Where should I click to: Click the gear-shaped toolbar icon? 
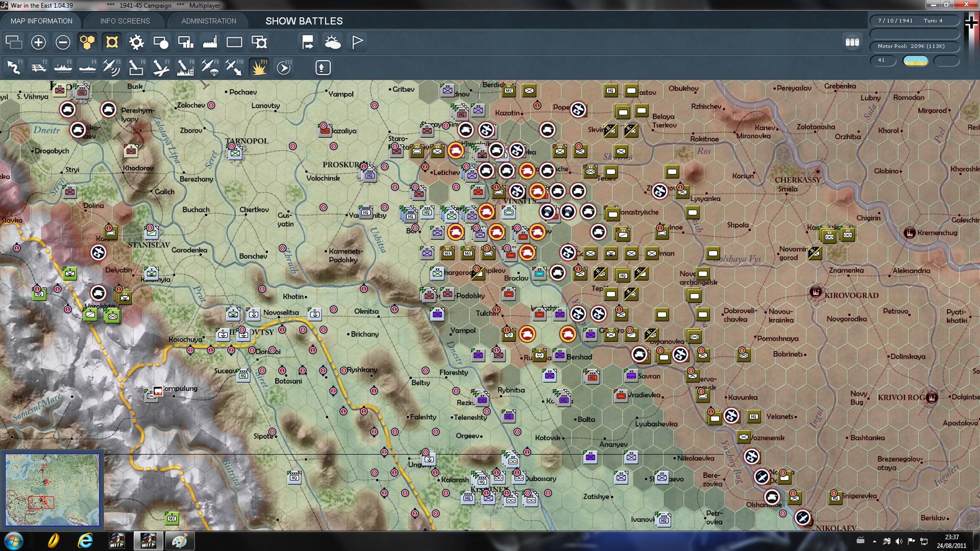click(136, 42)
